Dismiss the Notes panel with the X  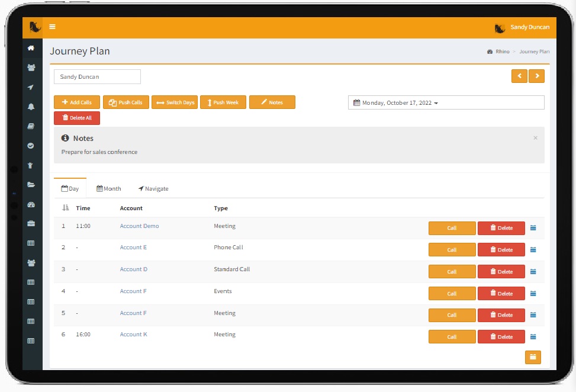click(x=535, y=138)
